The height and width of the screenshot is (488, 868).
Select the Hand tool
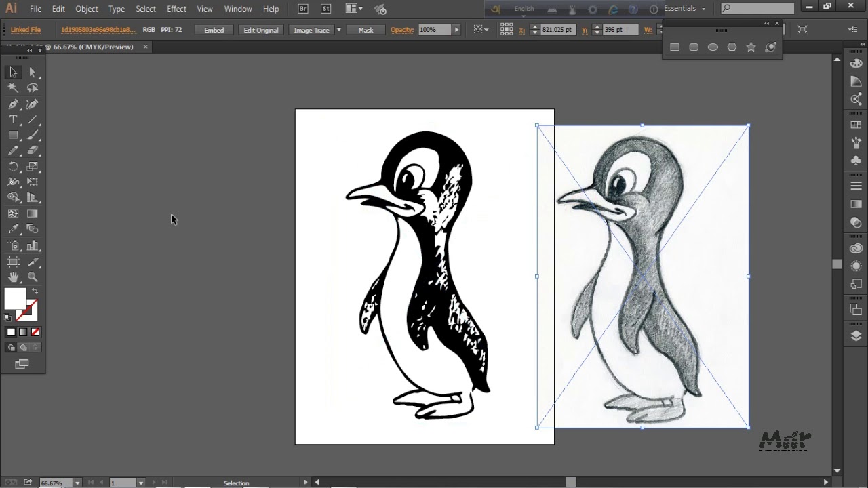click(x=13, y=277)
